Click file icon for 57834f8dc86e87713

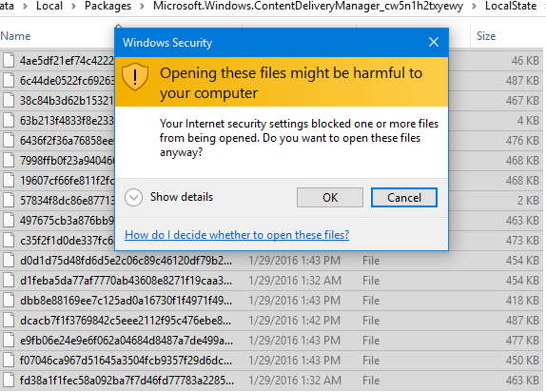point(9,201)
